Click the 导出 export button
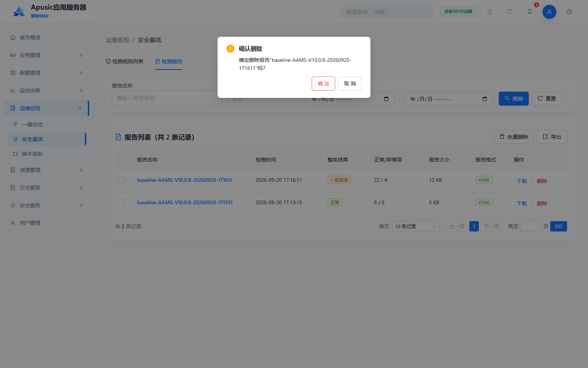Screen dimensions: 588x368 click(x=552, y=137)
